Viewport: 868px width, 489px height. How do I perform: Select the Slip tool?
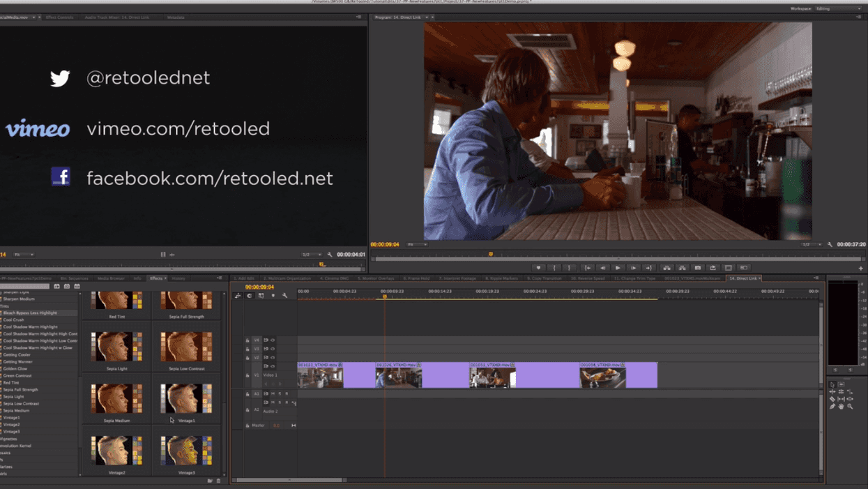[x=841, y=399]
